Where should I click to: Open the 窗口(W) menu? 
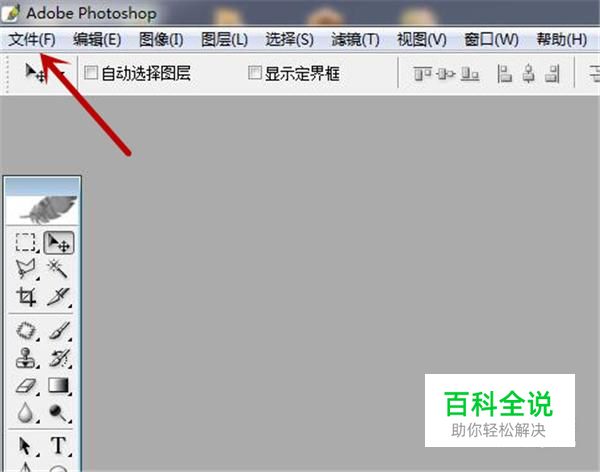pyautogui.click(x=491, y=39)
